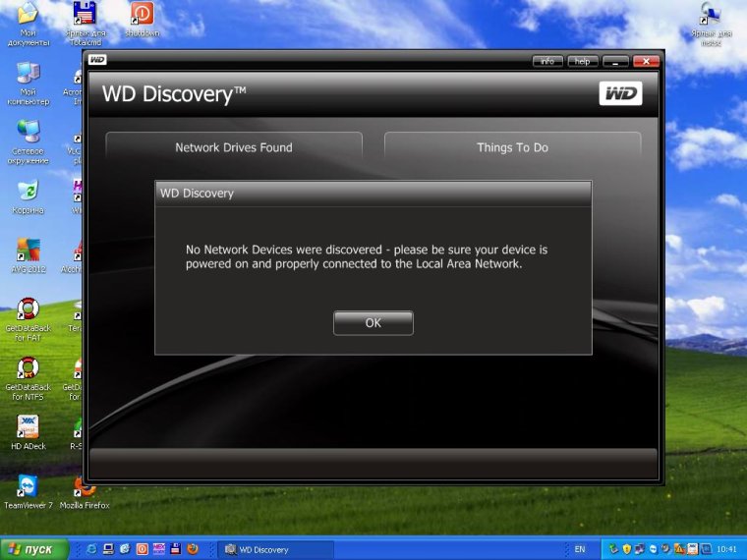Select the Total Commander shortcut on the desktop

[x=86, y=24]
